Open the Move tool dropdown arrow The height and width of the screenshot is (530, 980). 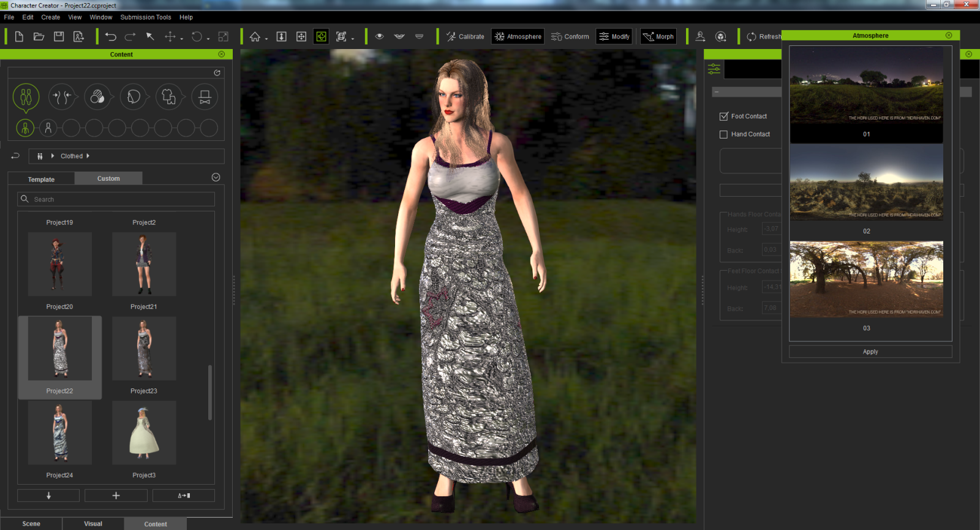pyautogui.click(x=182, y=39)
